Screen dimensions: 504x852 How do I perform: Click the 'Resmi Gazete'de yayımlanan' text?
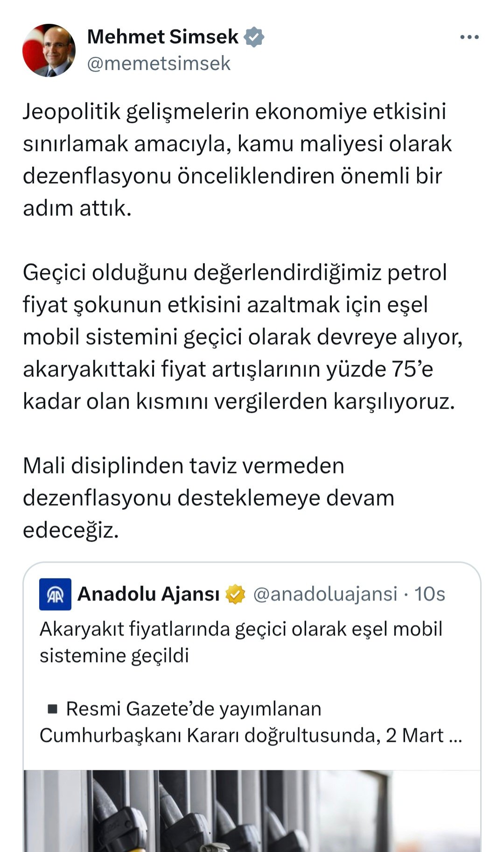pyautogui.click(x=194, y=709)
